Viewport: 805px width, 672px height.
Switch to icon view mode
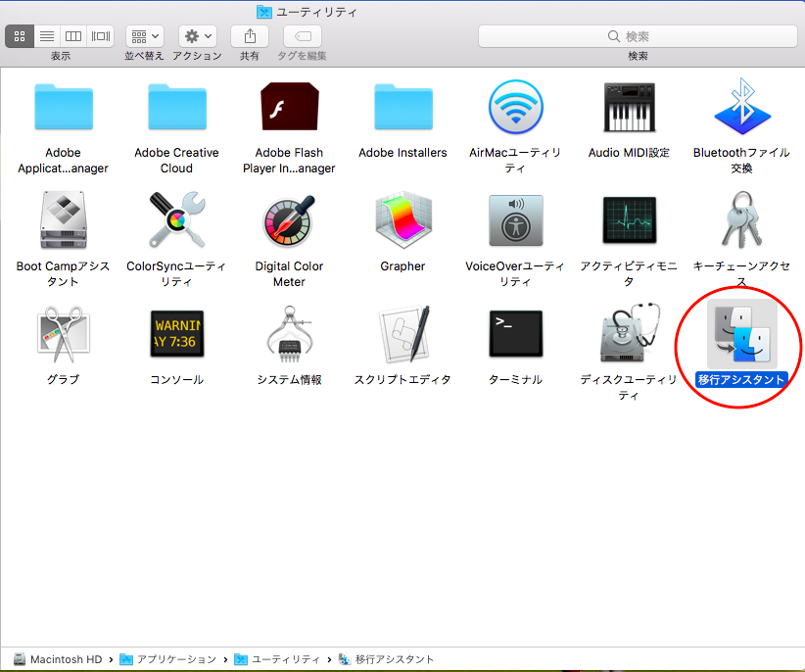[x=20, y=36]
